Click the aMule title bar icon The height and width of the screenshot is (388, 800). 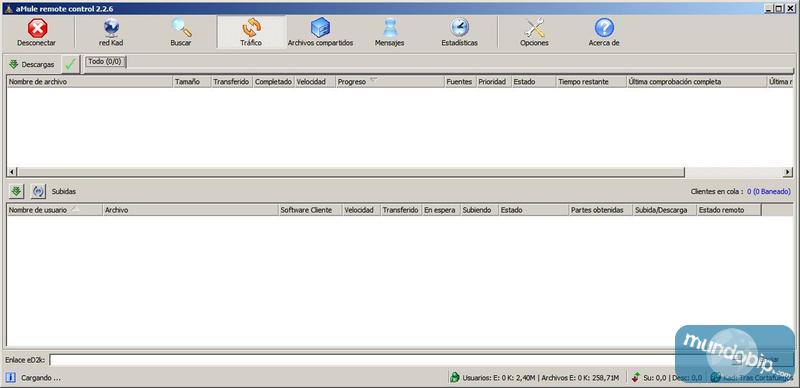pyautogui.click(x=8, y=9)
